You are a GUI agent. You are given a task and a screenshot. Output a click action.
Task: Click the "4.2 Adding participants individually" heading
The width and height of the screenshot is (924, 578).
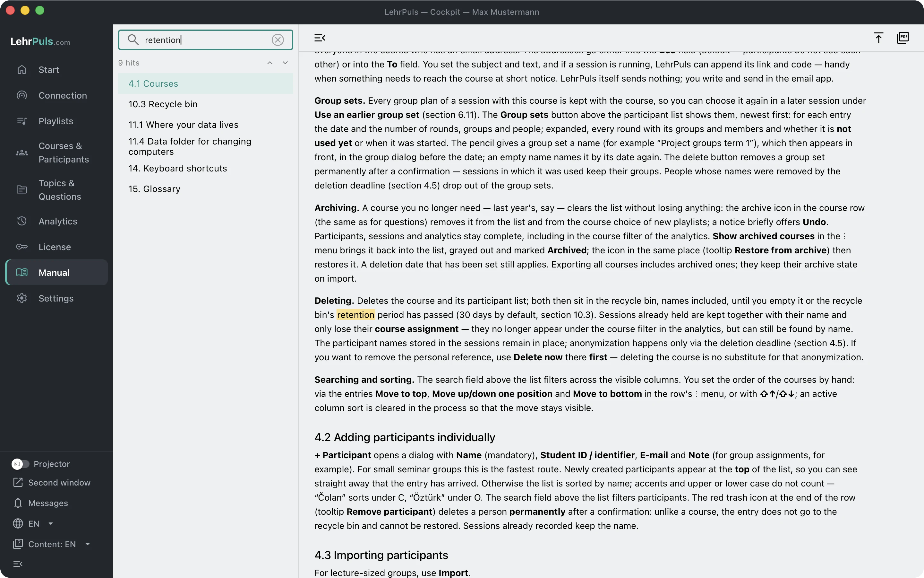(405, 437)
